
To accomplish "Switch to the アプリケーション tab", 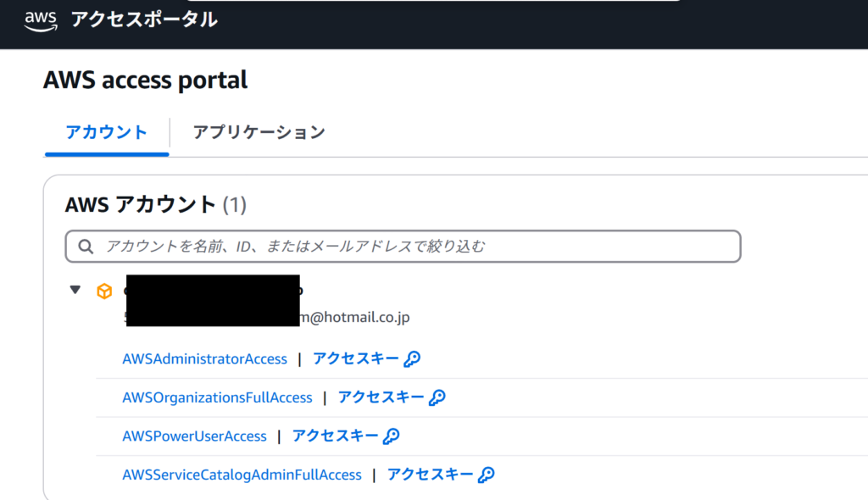I will point(259,132).
